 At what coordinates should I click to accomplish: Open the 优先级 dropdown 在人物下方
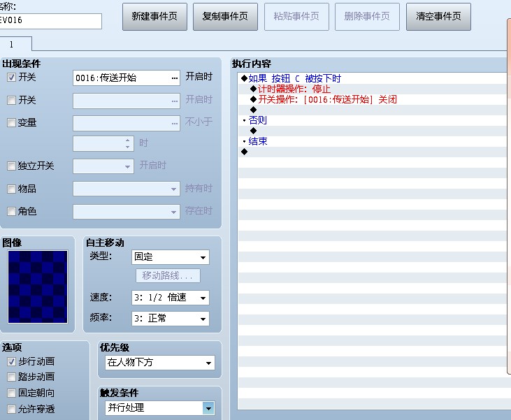(160, 363)
